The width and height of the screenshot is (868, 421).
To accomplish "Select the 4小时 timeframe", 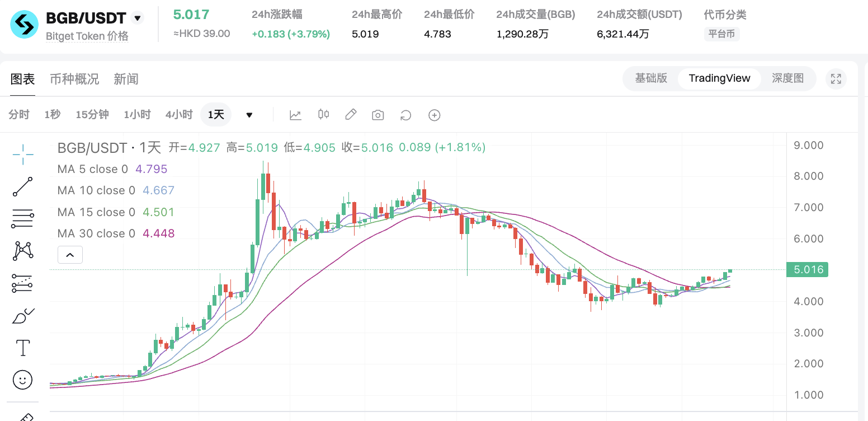I will 179,114.
